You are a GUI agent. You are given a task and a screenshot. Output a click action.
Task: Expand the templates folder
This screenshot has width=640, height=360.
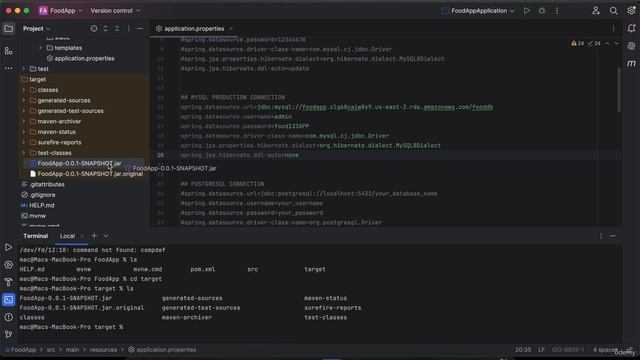click(x=40, y=48)
